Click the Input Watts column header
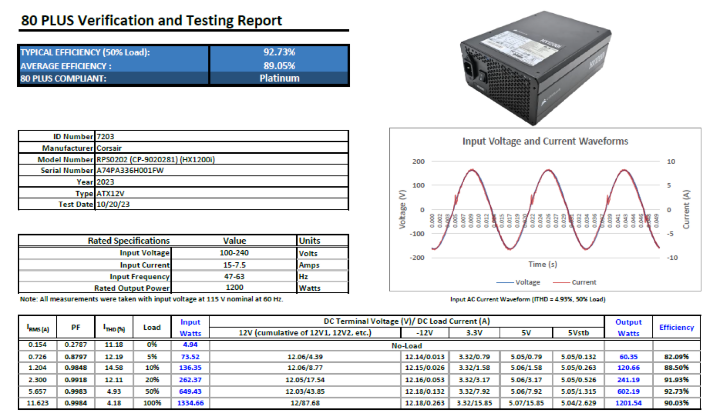Screen dimensions: 720x413 coord(189,327)
